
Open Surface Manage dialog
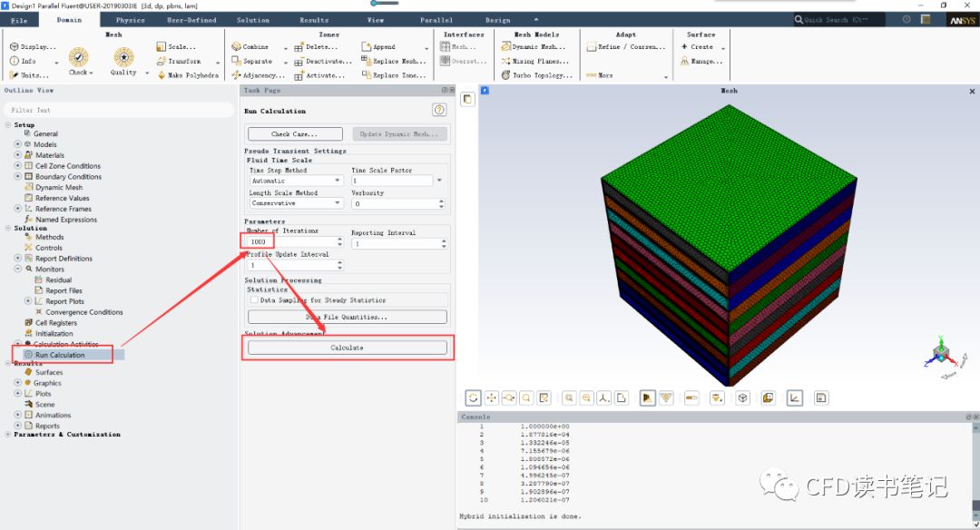coord(701,61)
